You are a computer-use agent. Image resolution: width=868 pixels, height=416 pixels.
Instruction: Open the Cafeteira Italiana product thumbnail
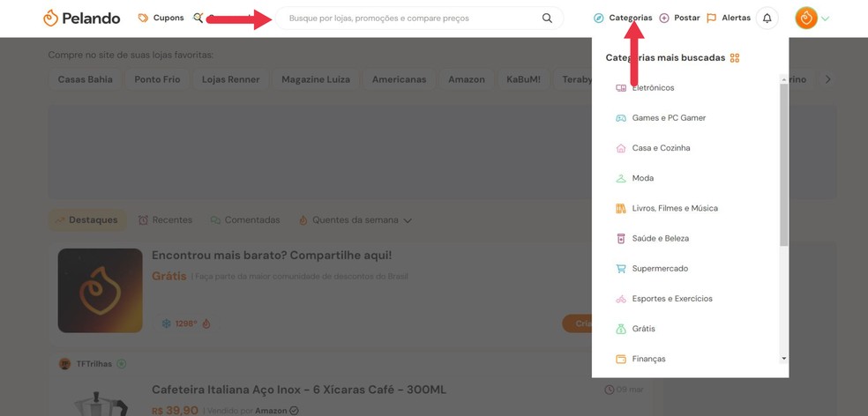point(101,402)
